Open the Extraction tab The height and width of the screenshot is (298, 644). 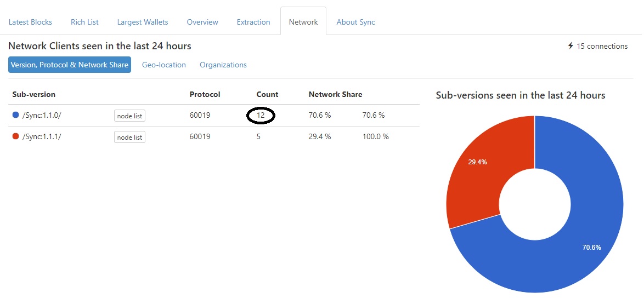pyautogui.click(x=253, y=22)
